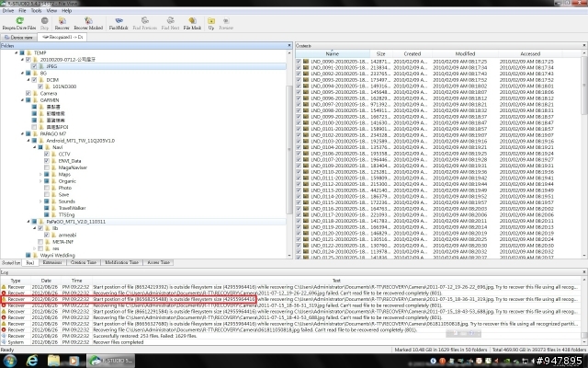Sort by Creation Time tab
This screenshot has width=588, height=368.
84,262
